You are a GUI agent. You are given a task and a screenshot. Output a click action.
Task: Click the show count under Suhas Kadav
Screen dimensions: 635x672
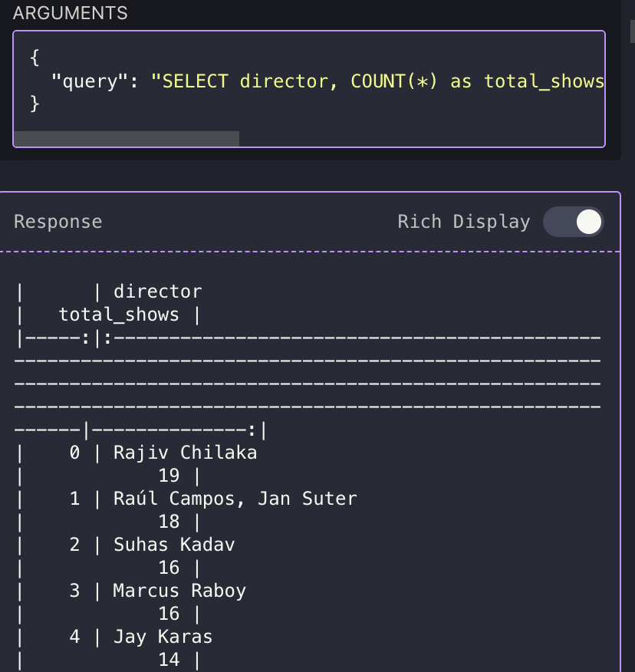click(x=169, y=568)
